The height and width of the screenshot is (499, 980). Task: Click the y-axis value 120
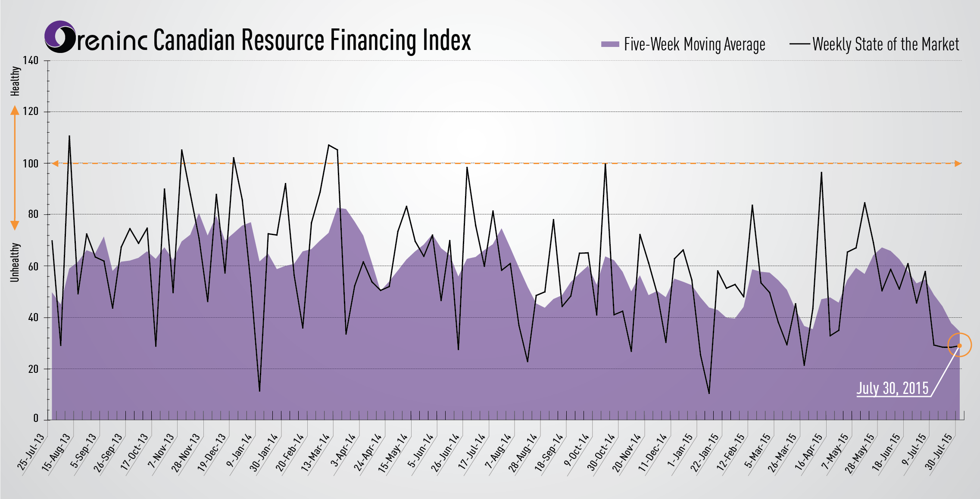pos(31,112)
